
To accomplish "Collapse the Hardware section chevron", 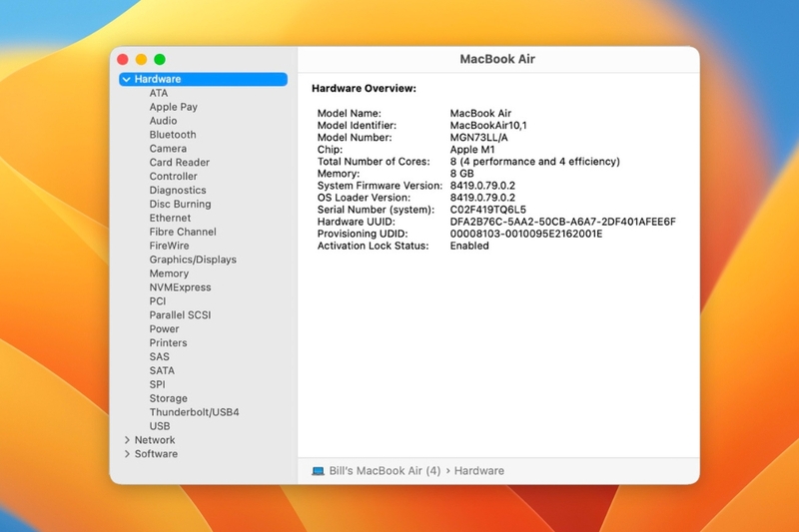I will pyautogui.click(x=127, y=79).
